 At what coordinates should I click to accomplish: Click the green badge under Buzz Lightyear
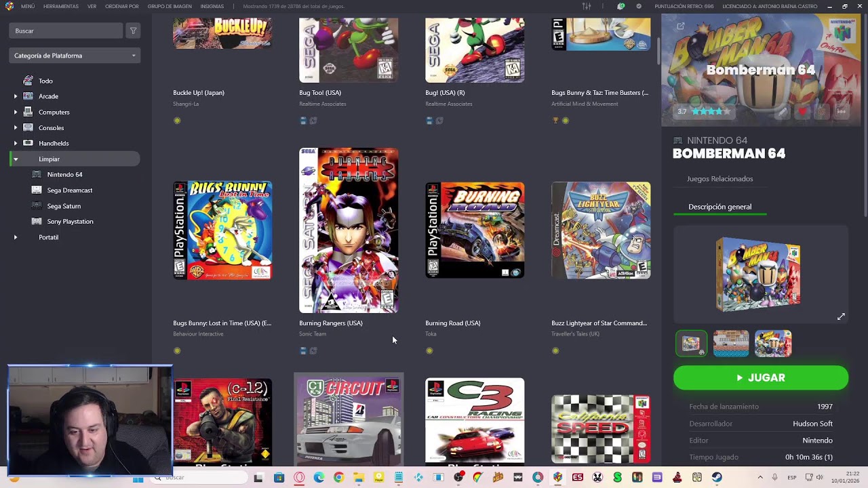[555, 350]
